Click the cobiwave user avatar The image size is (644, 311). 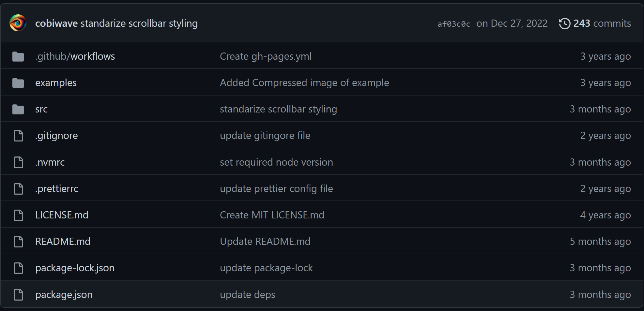[x=18, y=23]
